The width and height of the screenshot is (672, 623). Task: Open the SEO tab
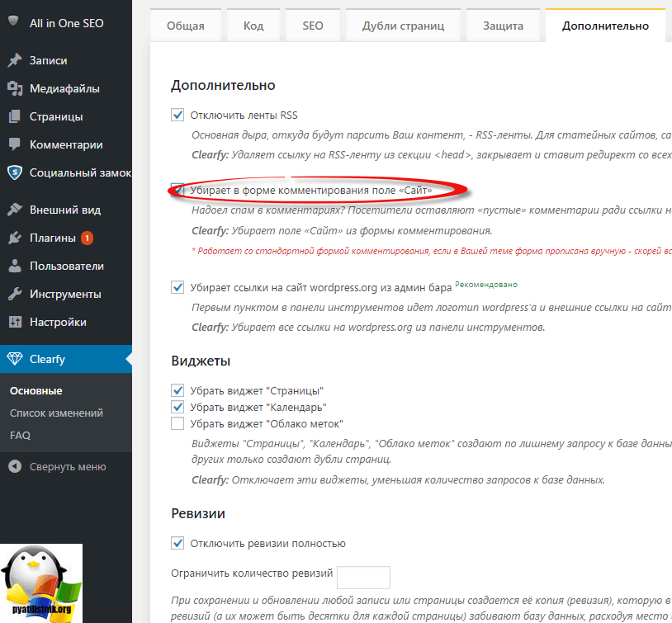tap(313, 26)
